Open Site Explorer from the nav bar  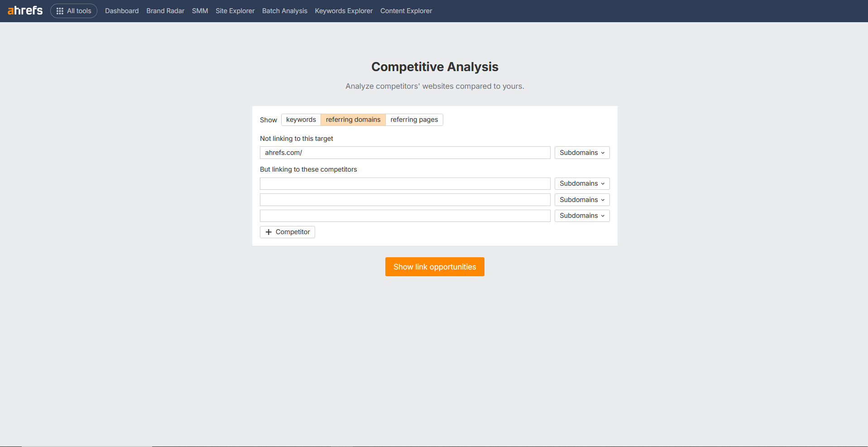tap(235, 11)
